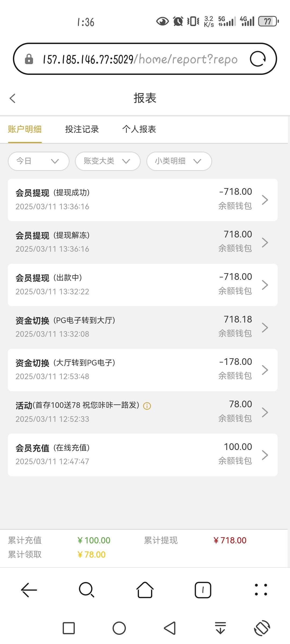Go back using the header back arrow

(13, 98)
